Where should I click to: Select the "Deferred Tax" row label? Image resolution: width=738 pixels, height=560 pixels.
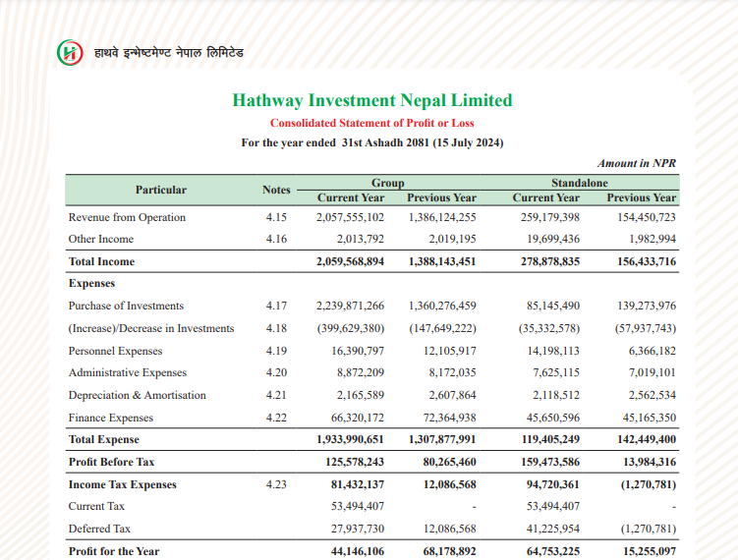pyautogui.click(x=99, y=529)
